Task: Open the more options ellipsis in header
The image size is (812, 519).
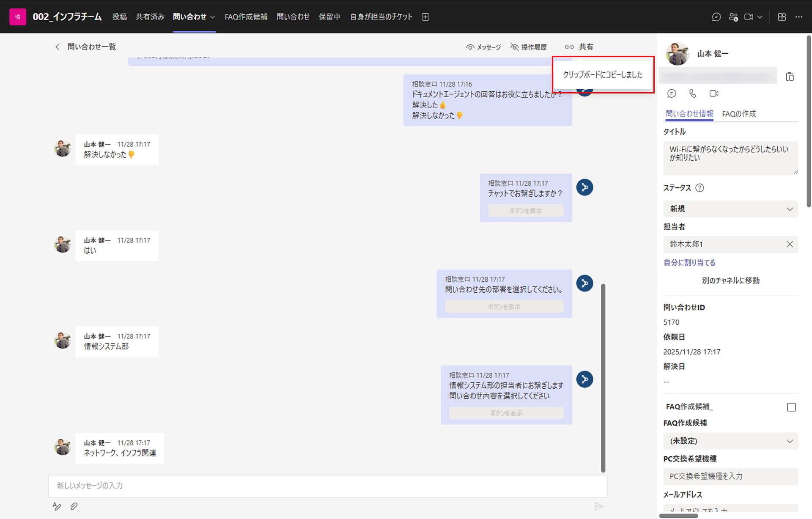Action: [x=798, y=17]
